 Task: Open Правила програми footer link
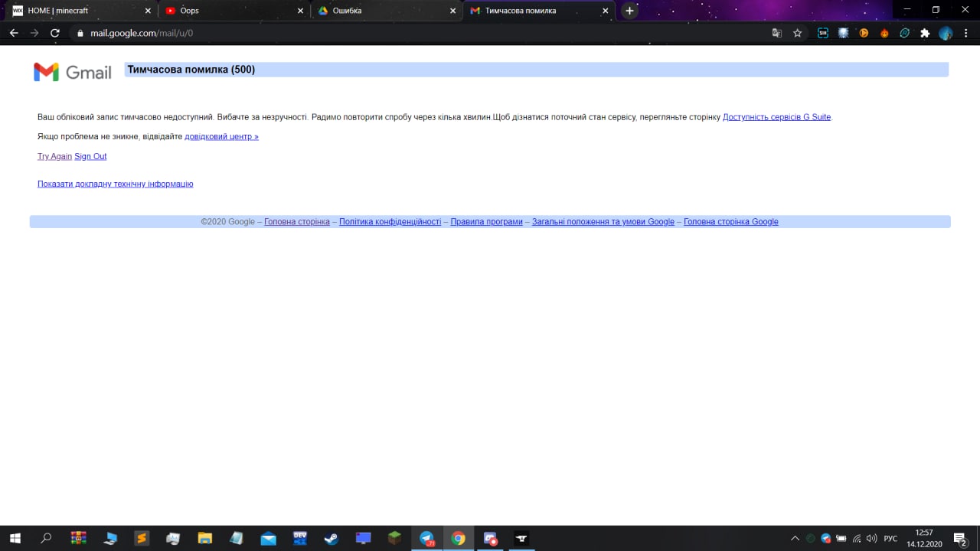(x=486, y=222)
